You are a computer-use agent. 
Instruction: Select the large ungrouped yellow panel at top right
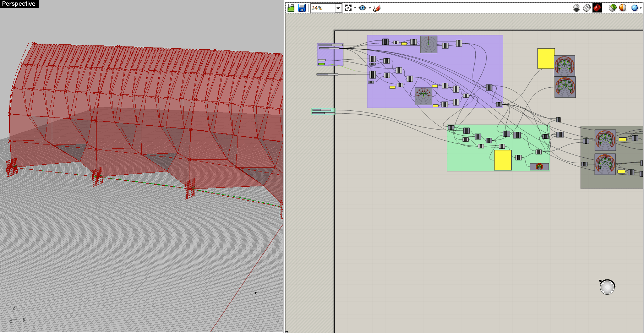pos(546,59)
